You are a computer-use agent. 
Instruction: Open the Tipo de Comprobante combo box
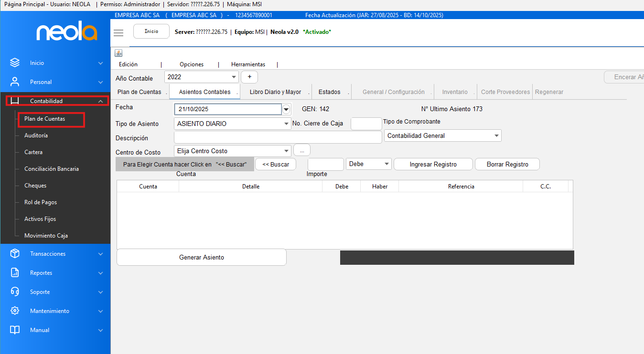point(496,136)
